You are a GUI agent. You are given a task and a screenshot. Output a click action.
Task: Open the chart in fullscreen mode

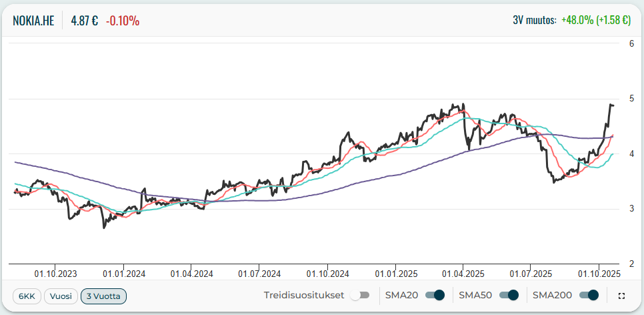pos(622,296)
